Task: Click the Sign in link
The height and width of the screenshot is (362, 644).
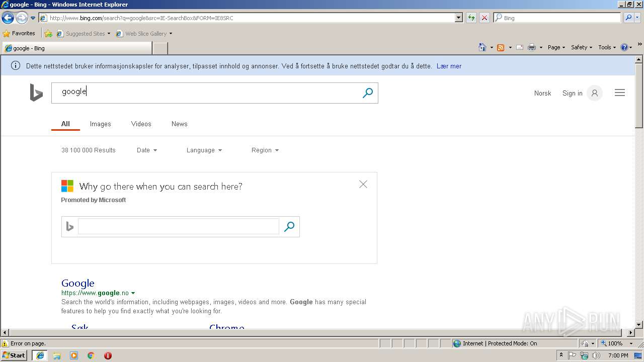Action: click(x=572, y=93)
